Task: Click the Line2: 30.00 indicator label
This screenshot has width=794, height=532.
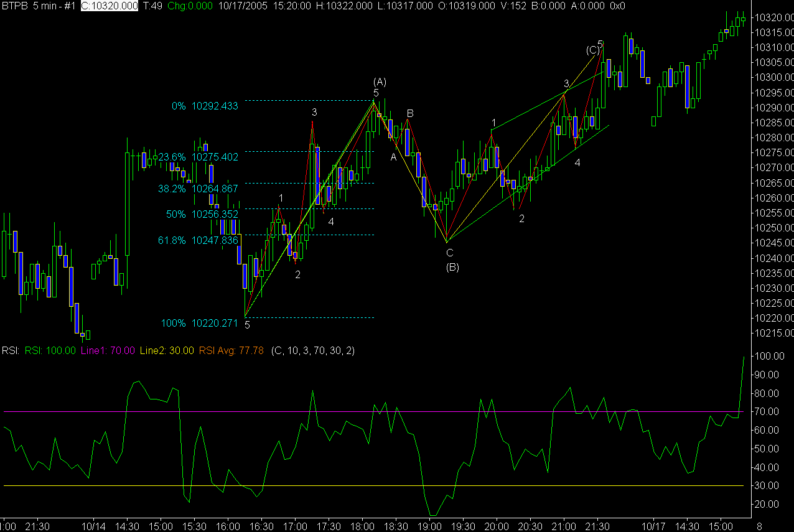Action: tap(167, 351)
